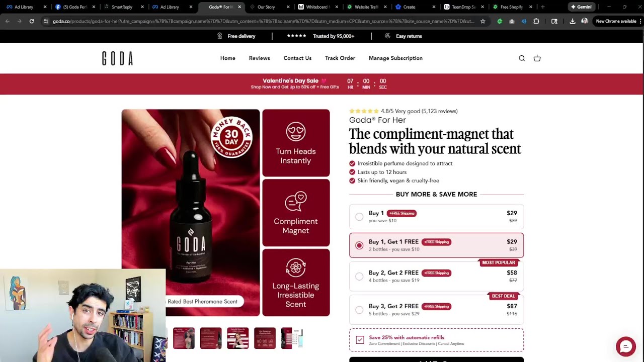The width and height of the screenshot is (644, 362).
Task: Click the Long-Lasting Irresistible Scent flower icon
Action: [296, 268]
